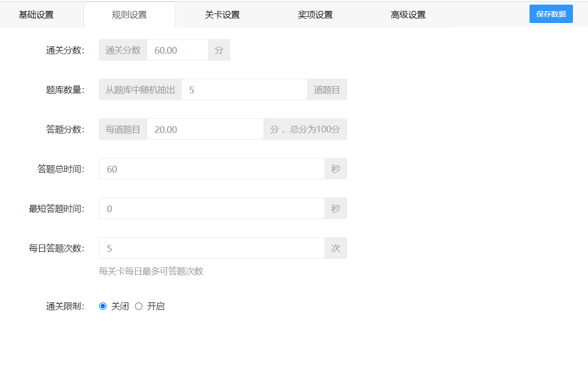Open the 奖项设置 tab
Screen dimensions: 588x366
315,15
